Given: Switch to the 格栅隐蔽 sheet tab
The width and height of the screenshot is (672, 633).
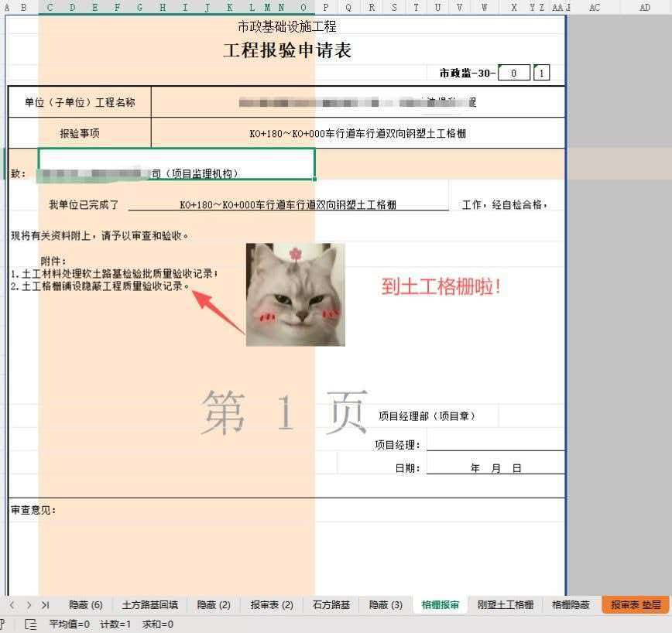Looking at the screenshot, I should [571, 604].
